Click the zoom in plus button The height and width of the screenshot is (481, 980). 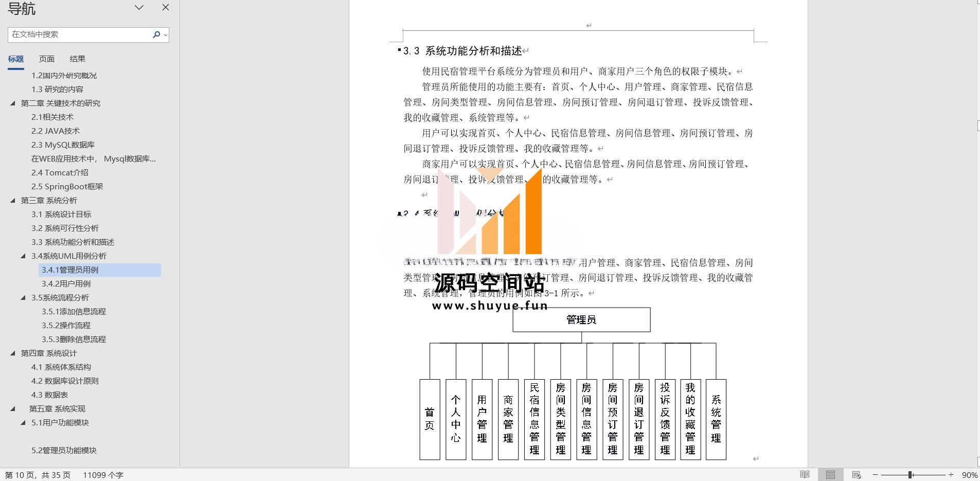[951, 475]
